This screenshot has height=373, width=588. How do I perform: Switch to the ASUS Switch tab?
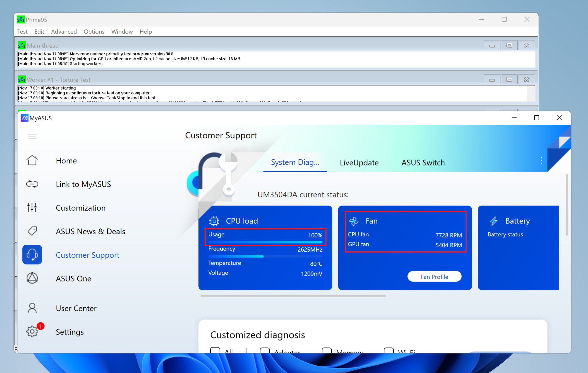[423, 163]
